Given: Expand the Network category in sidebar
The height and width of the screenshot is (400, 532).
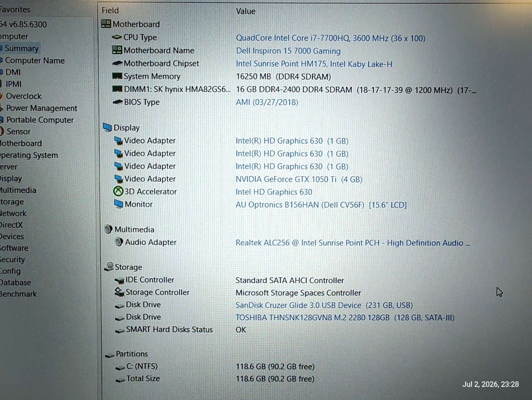Looking at the screenshot, I should [x=13, y=213].
